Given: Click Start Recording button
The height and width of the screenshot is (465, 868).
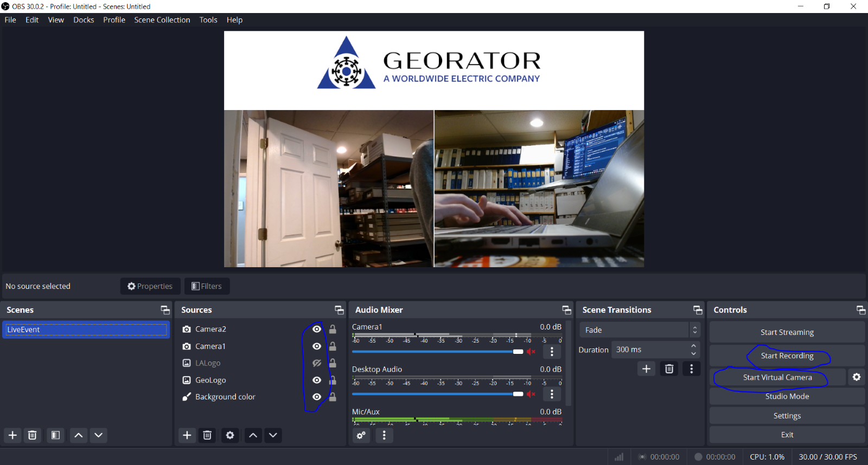Looking at the screenshot, I should click(787, 356).
